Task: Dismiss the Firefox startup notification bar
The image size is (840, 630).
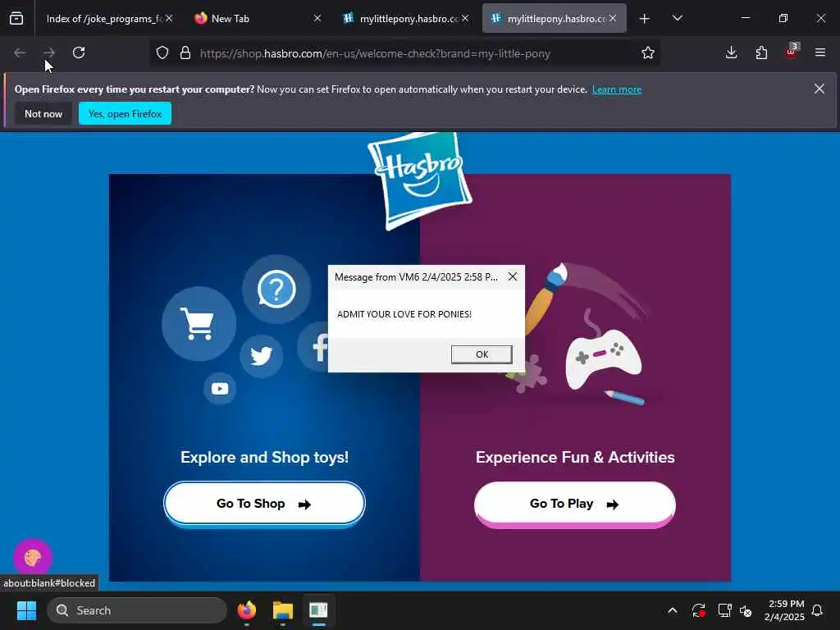Action: coord(819,89)
